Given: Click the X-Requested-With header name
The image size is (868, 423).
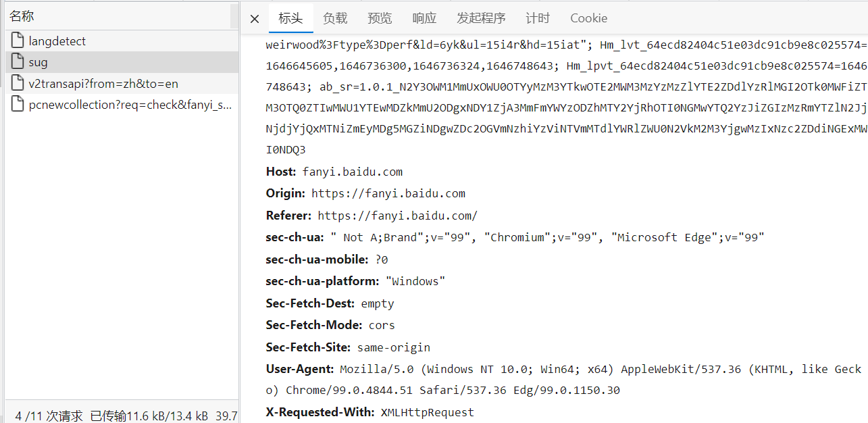Looking at the screenshot, I should (x=320, y=412).
